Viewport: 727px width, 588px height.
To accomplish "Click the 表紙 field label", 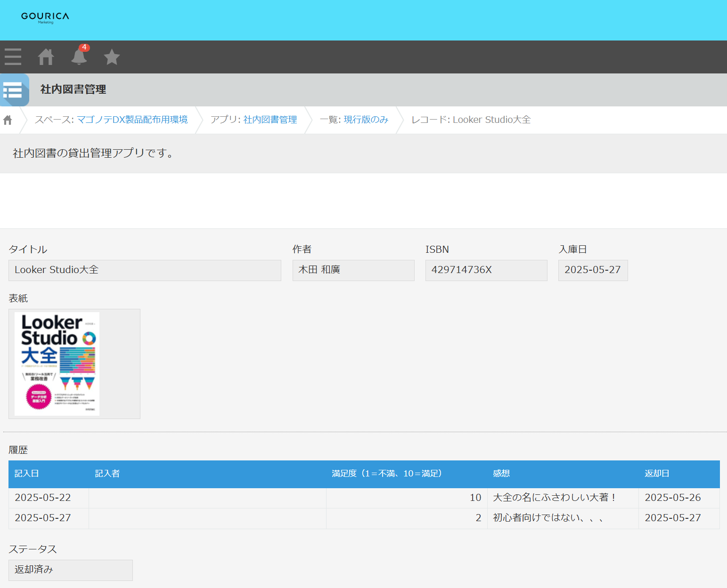I will point(18,298).
